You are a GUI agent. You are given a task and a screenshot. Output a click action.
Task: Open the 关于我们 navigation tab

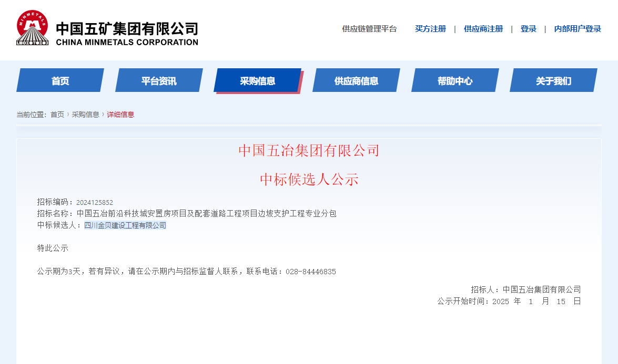(x=553, y=80)
